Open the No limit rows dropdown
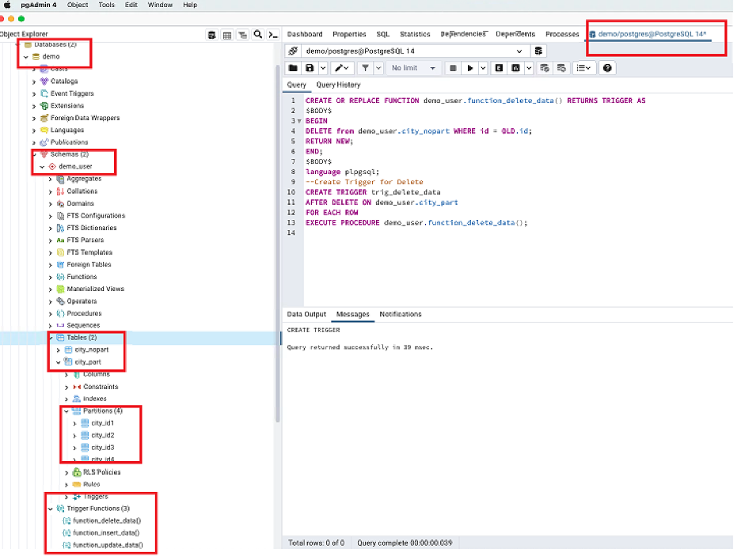741x560 pixels. 413,68
